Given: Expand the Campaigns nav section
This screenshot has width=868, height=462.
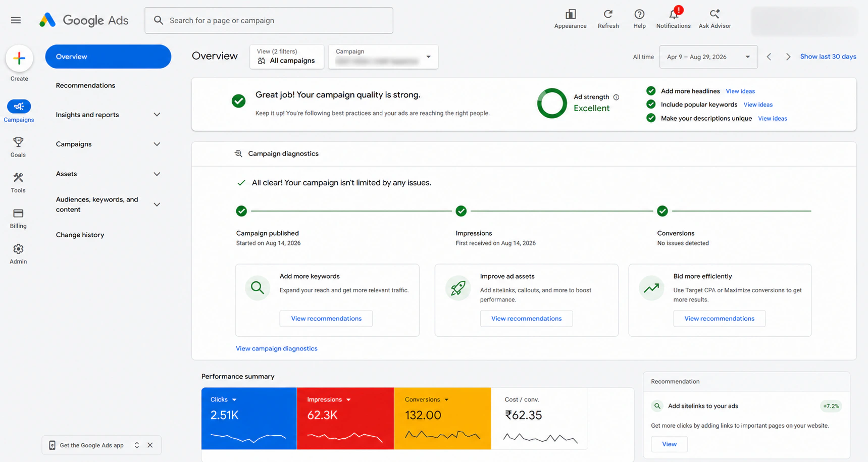Looking at the screenshot, I should tap(157, 144).
